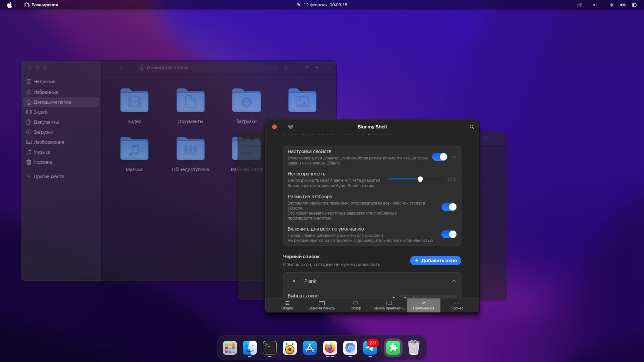Switch to the Общие tab
Image resolution: width=644 pixels, height=362 pixels.
point(287,305)
